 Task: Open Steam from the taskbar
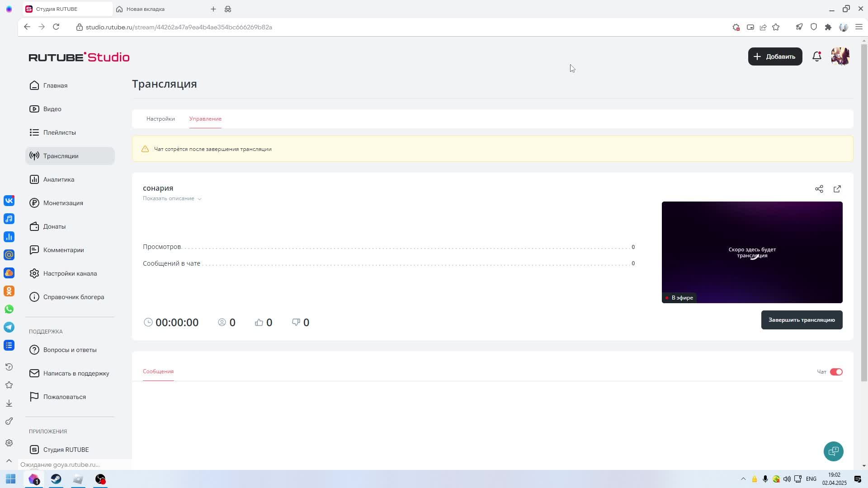tap(56, 479)
